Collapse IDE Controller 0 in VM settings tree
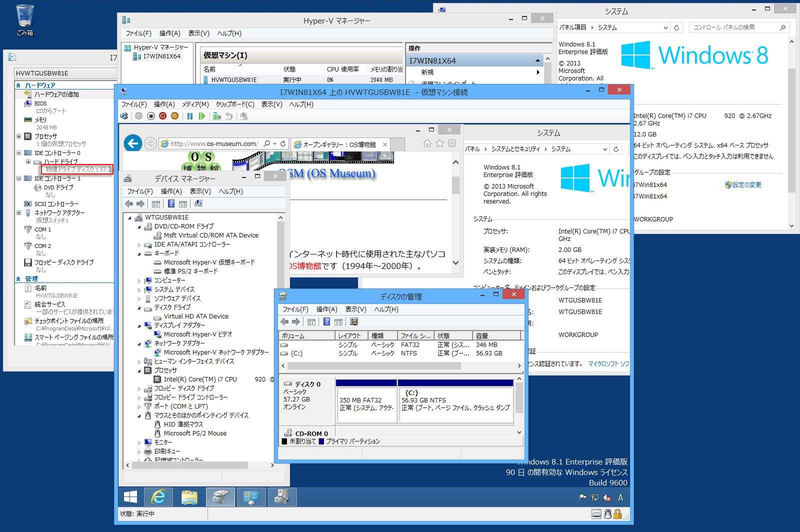The image size is (800, 532). pyautogui.click(x=19, y=153)
